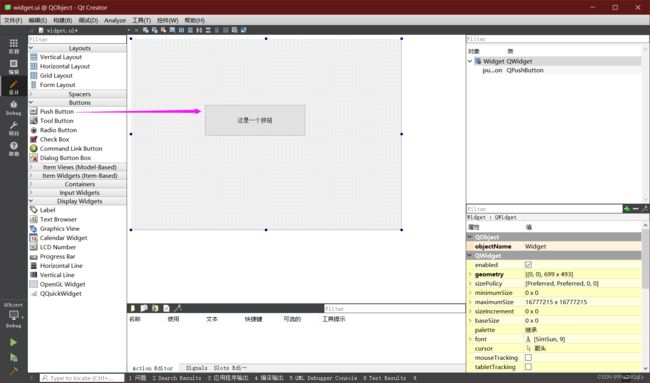
Task: Open 2 Search Results output pane
Action: (177, 378)
